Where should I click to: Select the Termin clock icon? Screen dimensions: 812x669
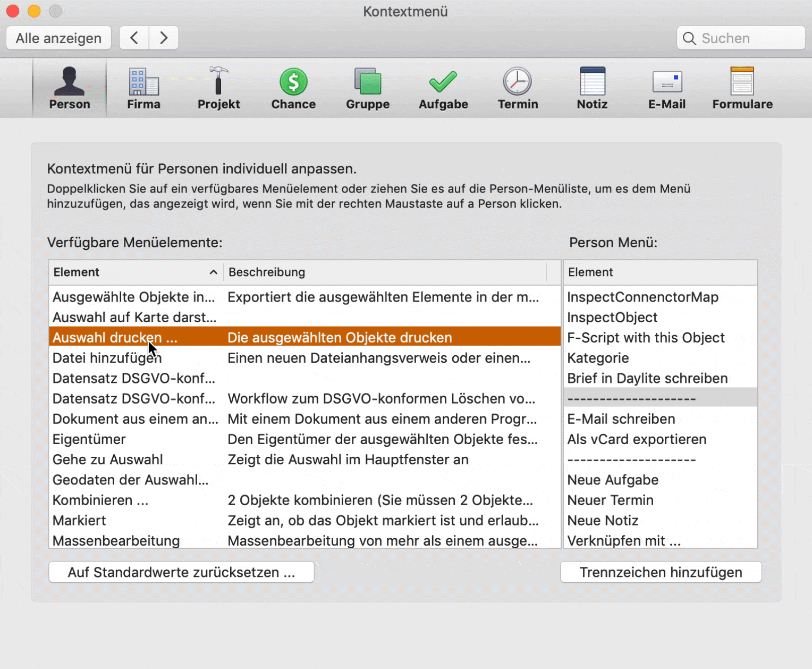(518, 81)
